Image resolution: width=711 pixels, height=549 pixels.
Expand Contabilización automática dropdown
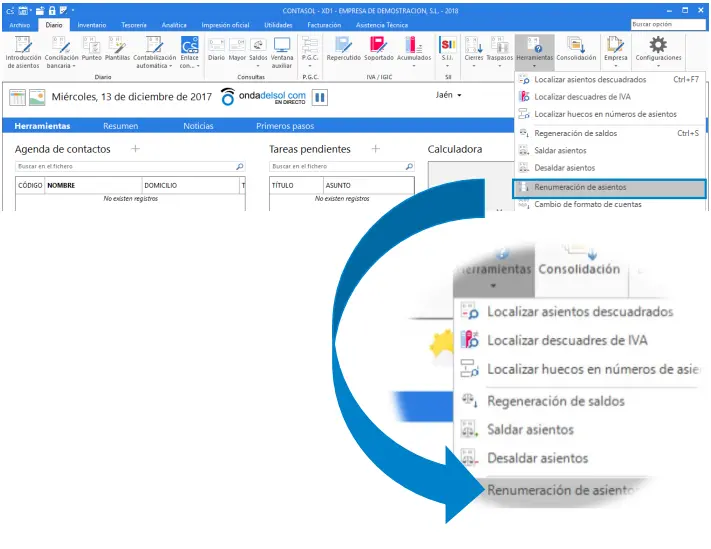[x=170, y=66]
